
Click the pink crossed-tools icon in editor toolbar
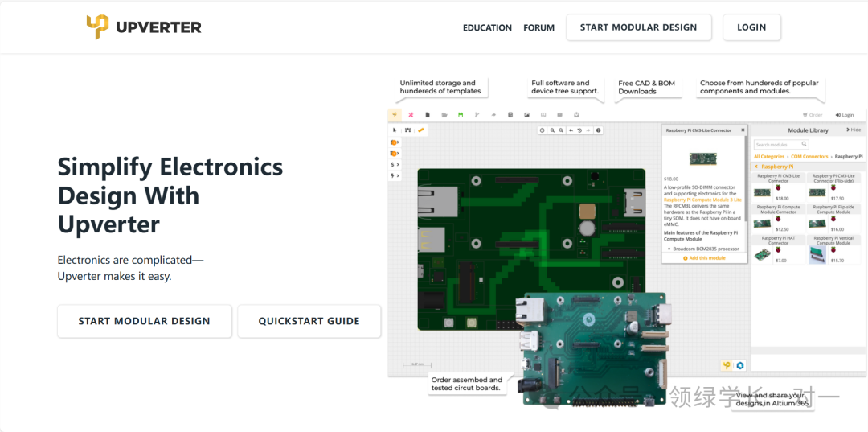click(x=411, y=115)
